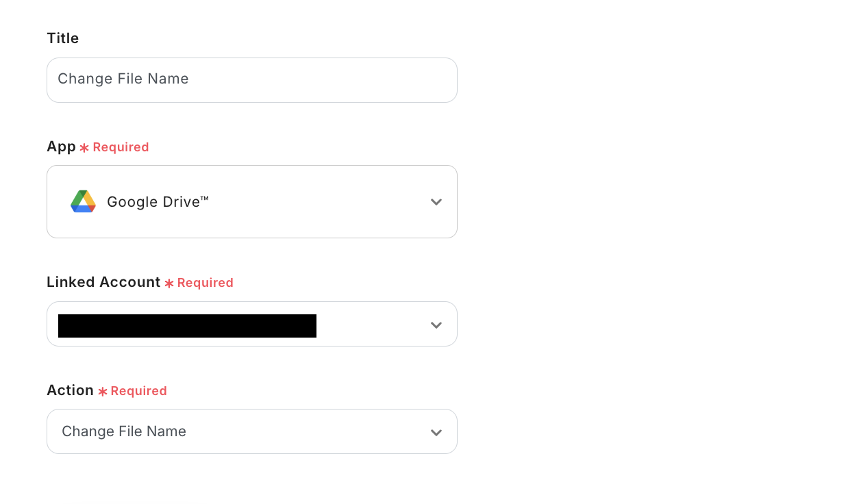
Task: Click the red asterisk beside Action label
Action: coord(103,392)
